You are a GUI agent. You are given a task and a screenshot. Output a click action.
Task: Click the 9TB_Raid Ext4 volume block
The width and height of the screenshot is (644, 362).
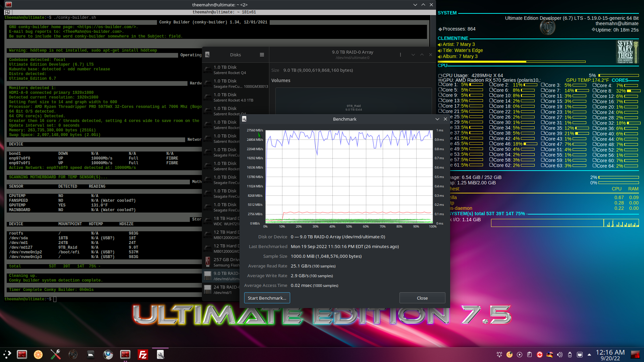354,102
